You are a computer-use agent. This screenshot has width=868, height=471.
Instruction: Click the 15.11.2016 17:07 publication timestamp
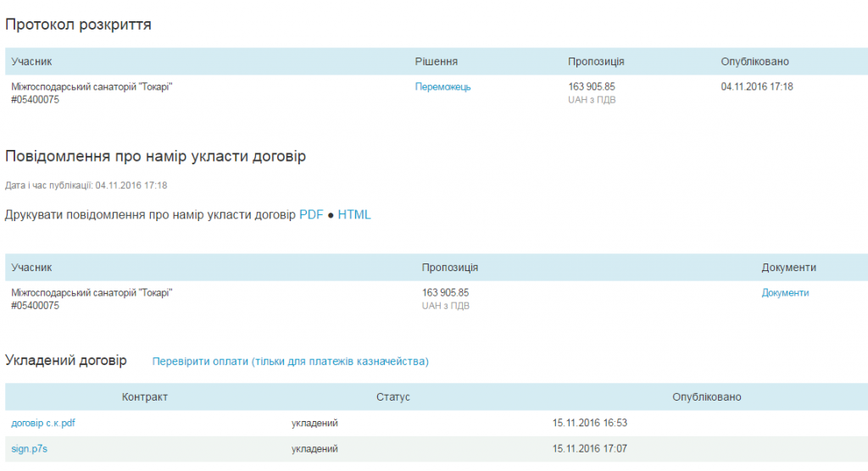point(589,449)
